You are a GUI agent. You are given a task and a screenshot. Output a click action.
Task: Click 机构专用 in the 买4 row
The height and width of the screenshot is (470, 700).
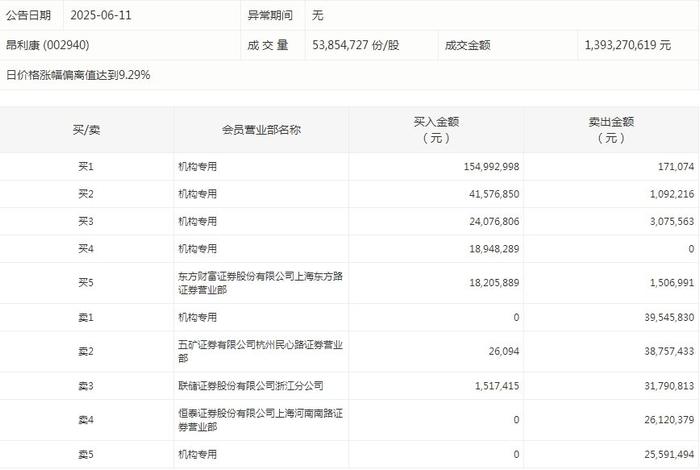pyautogui.click(x=197, y=248)
